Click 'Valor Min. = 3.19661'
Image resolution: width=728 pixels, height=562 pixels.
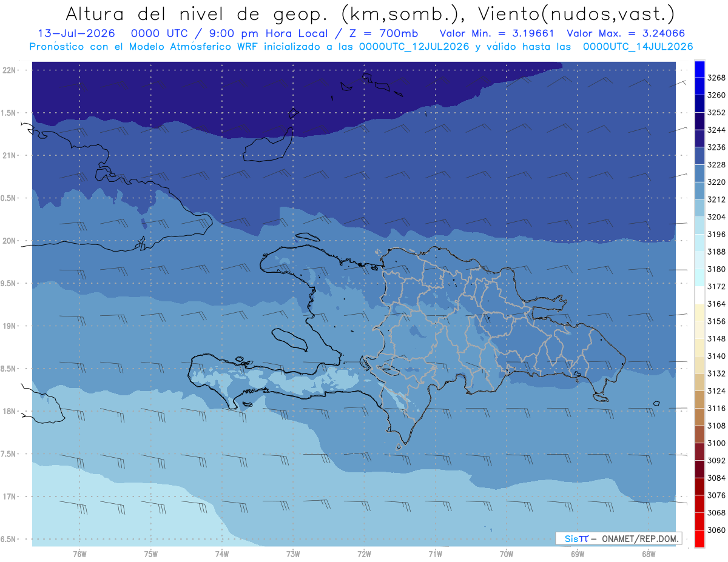coord(496,33)
